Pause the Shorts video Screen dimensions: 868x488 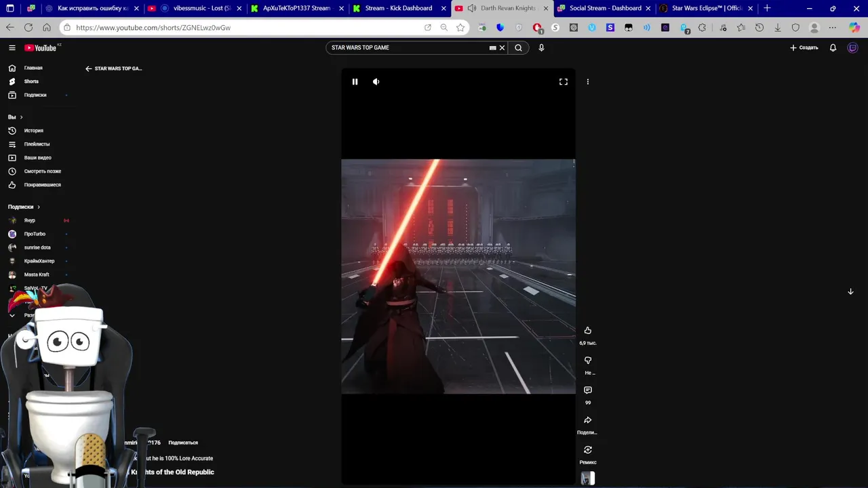[x=355, y=81]
